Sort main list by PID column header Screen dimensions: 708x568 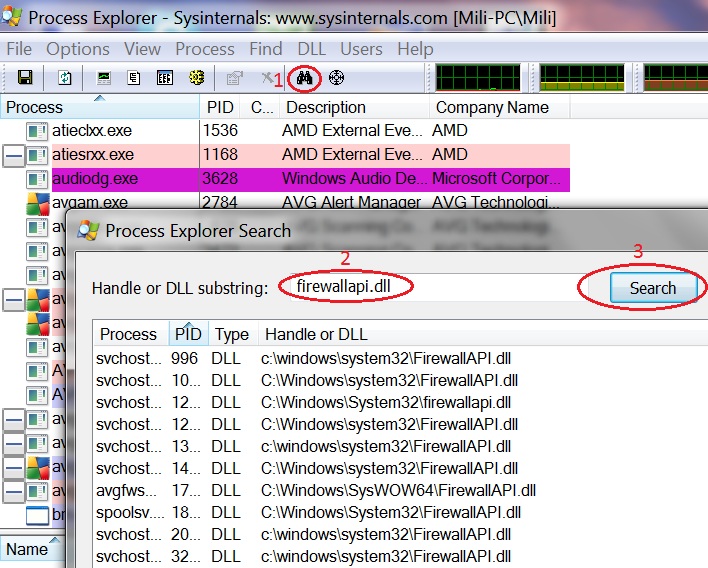tap(220, 107)
